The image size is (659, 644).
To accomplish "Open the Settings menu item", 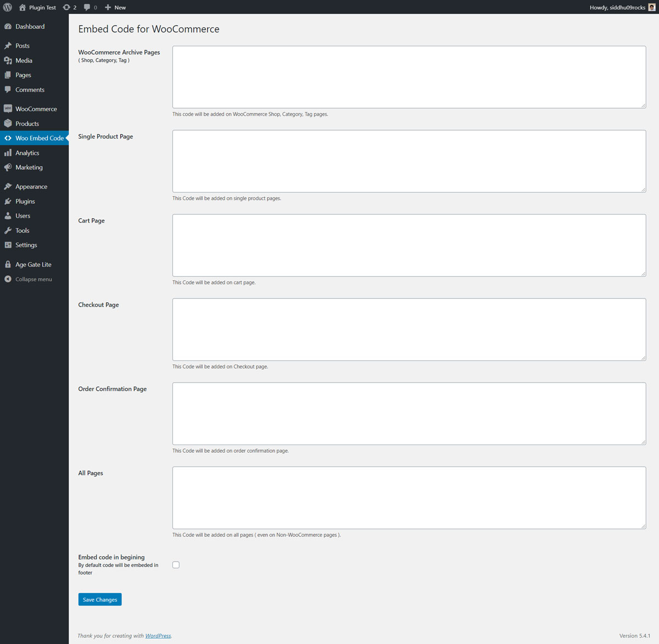I will (34, 245).
